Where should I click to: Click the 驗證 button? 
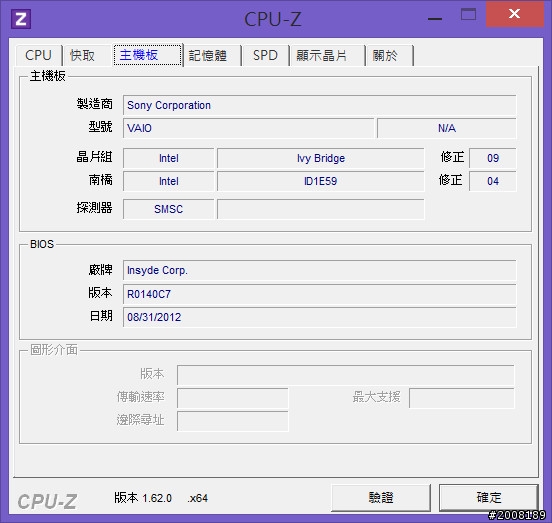(x=381, y=497)
